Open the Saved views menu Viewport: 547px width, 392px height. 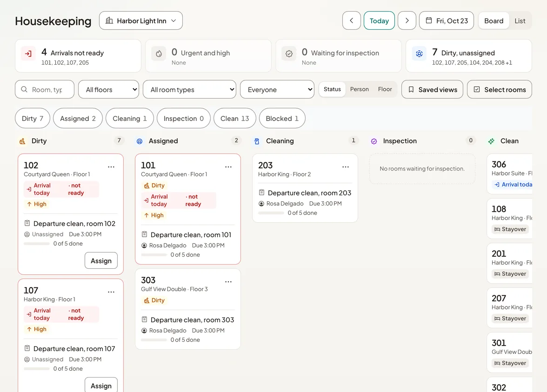432,90
